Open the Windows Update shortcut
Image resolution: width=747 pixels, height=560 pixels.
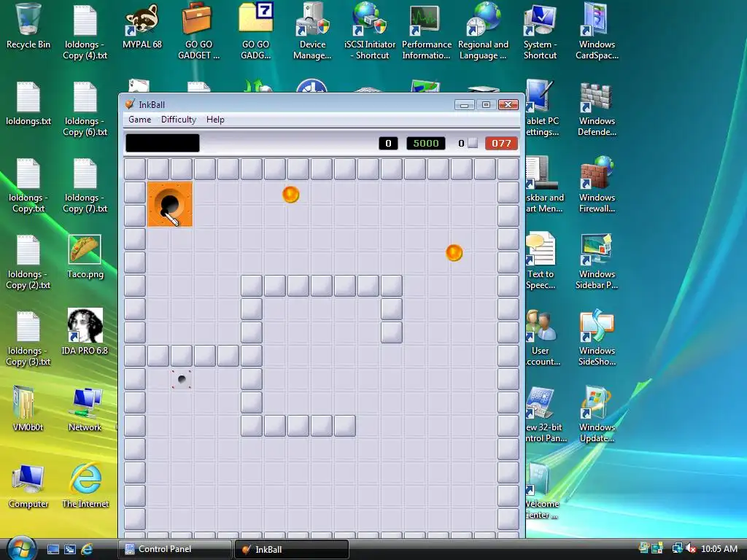[x=597, y=414]
